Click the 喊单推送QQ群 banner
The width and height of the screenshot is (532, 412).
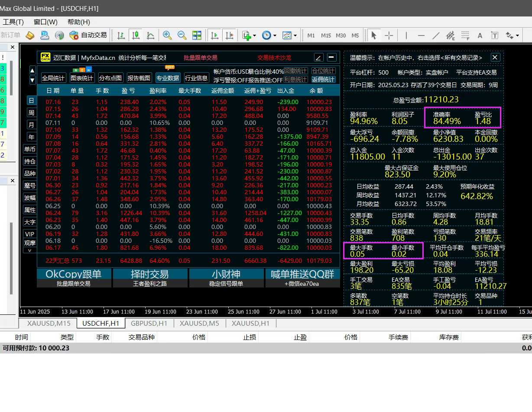point(302,278)
